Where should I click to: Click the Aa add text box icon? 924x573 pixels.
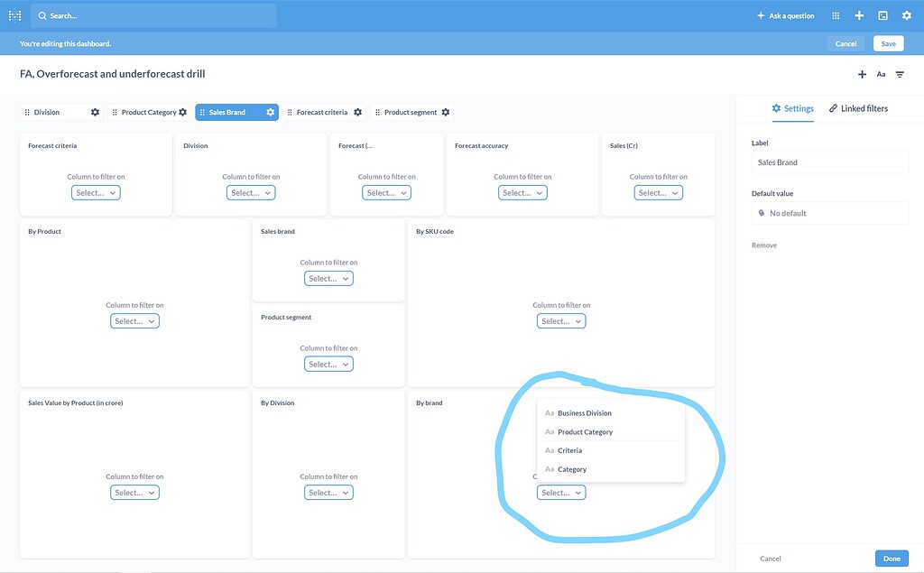(881, 74)
